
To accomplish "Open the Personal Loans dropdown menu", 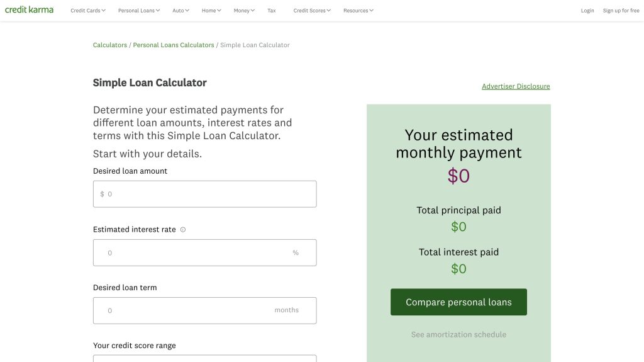I will (x=139, y=11).
